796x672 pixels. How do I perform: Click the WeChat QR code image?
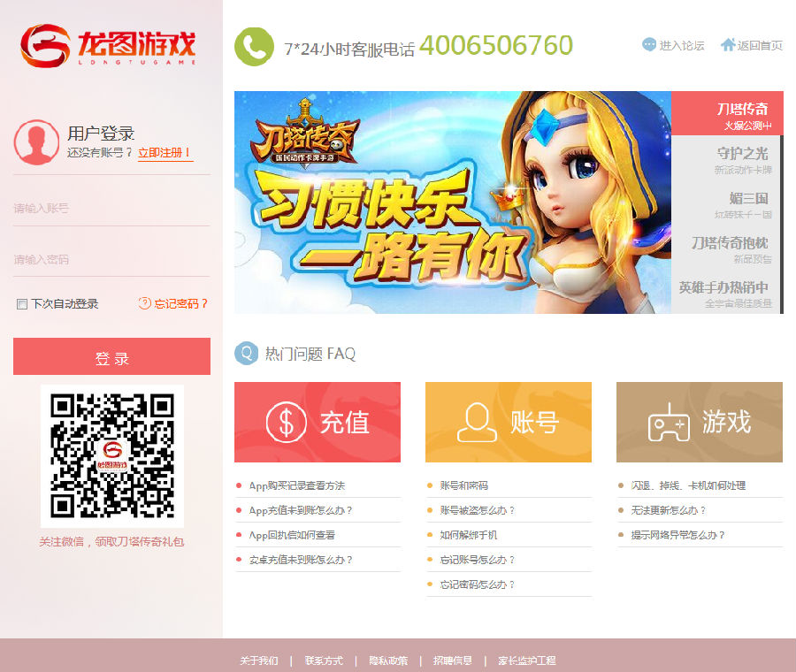click(112, 455)
